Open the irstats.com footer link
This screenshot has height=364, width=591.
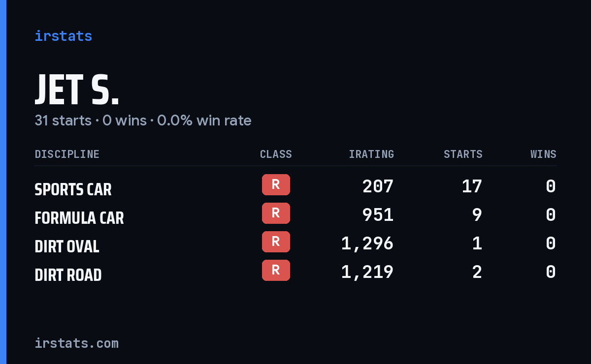coord(76,343)
